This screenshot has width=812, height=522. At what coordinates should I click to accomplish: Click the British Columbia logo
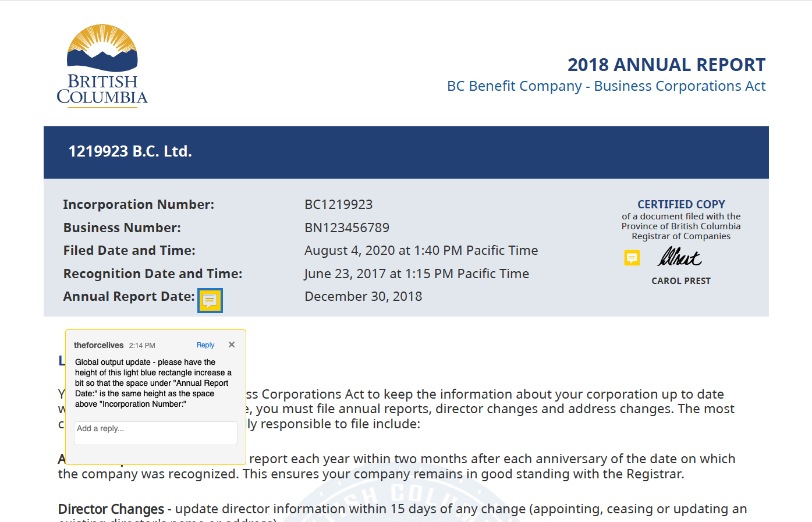point(102,65)
